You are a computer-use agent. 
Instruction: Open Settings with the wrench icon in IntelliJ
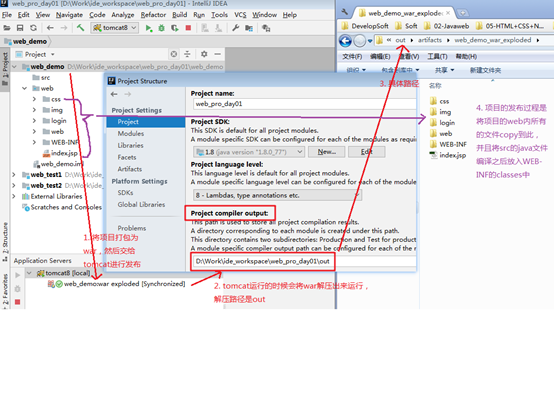point(236,28)
